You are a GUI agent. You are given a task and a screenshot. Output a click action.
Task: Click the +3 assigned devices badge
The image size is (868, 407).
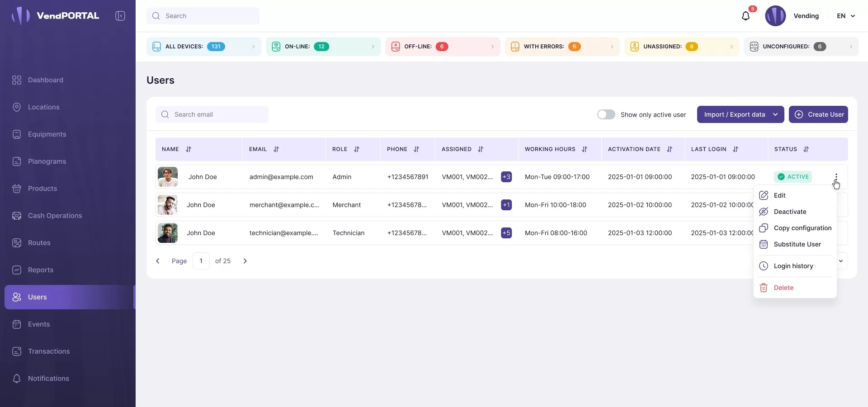[506, 177]
